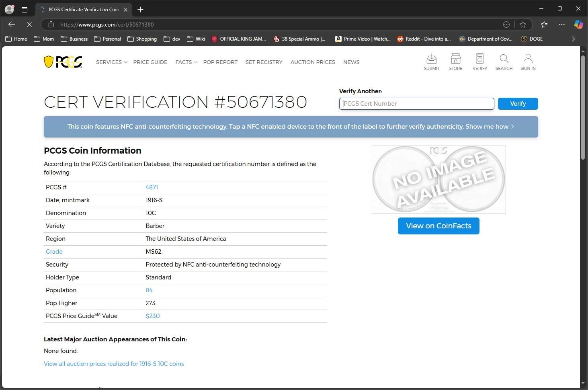Open the browser profile avatar
588x390 pixels.
coord(9,9)
